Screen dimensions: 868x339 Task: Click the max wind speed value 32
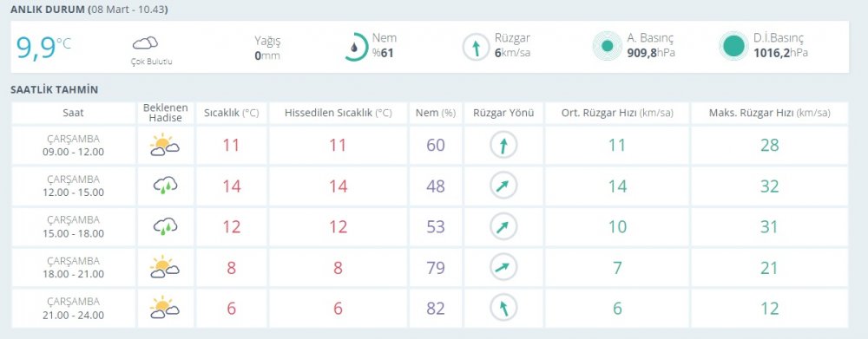(x=769, y=186)
